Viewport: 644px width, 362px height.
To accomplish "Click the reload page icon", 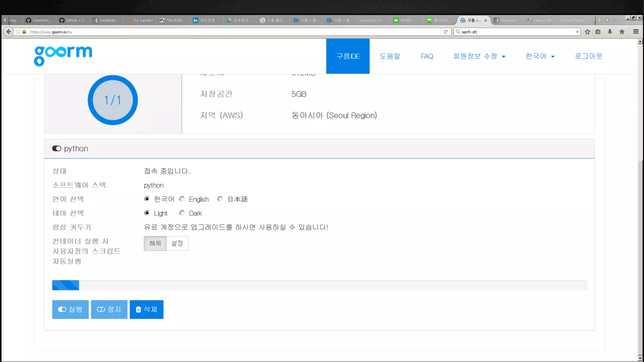I will [446, 32].
